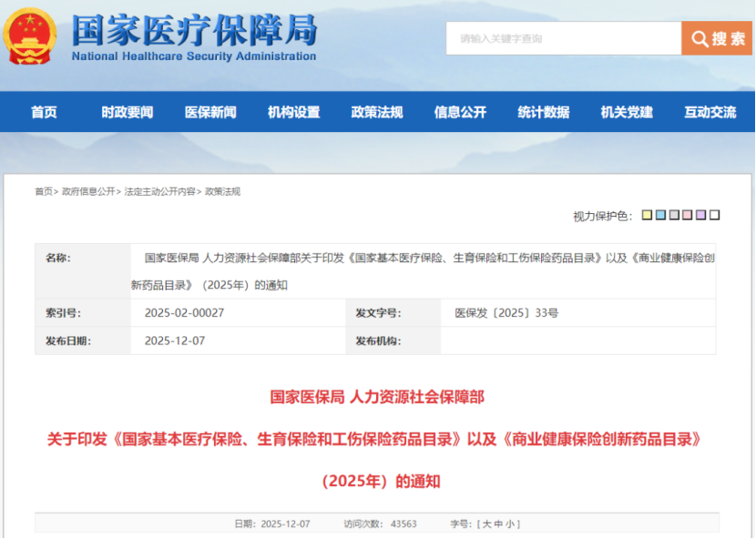Viewport: 756px width, 539px height.
Task: Follow the 政府信息公开 breadcrumb link
Action: pyautogui.click(x=88, y=191)
